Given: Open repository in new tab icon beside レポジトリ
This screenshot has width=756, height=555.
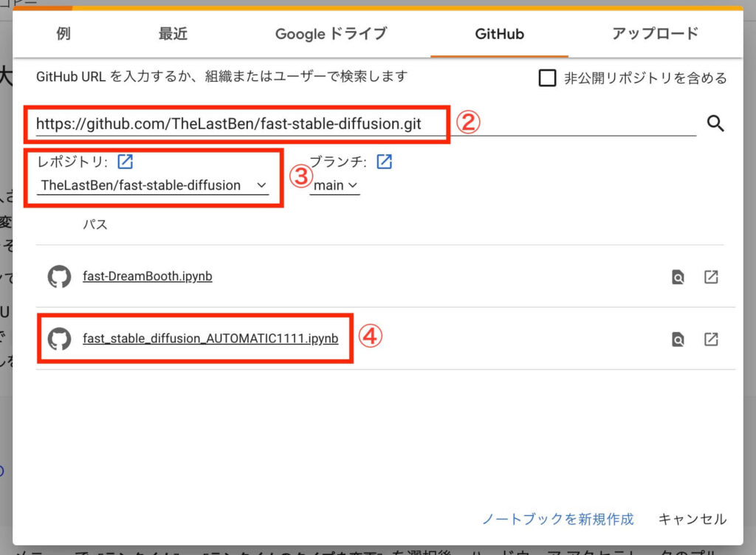Looking at the screenshot, I should [126, 162].
